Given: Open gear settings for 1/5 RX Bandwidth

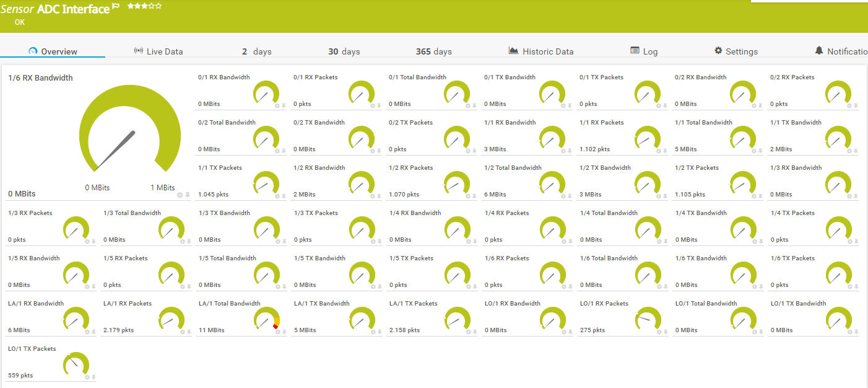Looking at the screenshot, I should click(87, 287).
